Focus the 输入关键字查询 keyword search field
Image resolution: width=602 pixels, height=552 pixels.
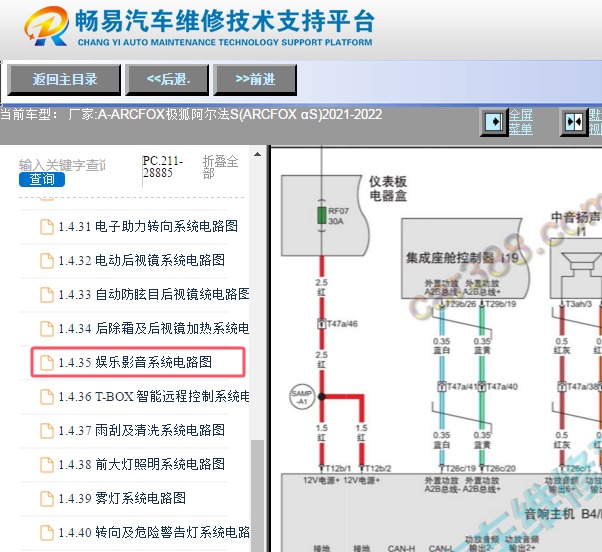click(62, 165)
